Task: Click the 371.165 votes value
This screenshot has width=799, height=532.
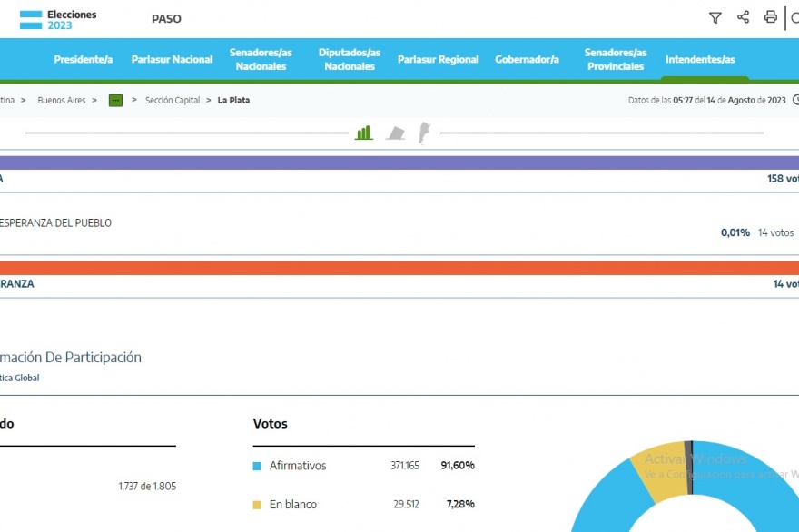Action: click(x=405, y=465)
